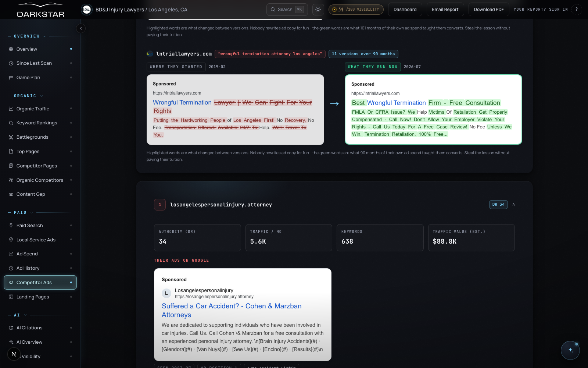
Task: Open Since Last Scan page
Action: coord(40,63)
